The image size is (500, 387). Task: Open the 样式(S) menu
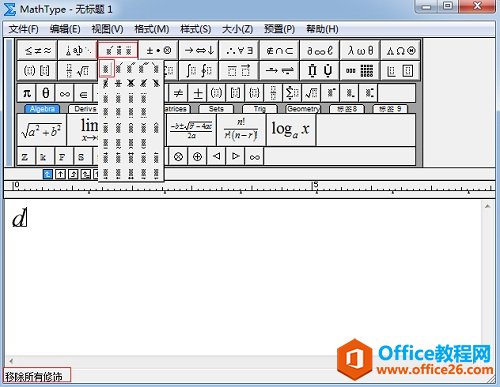195,29
